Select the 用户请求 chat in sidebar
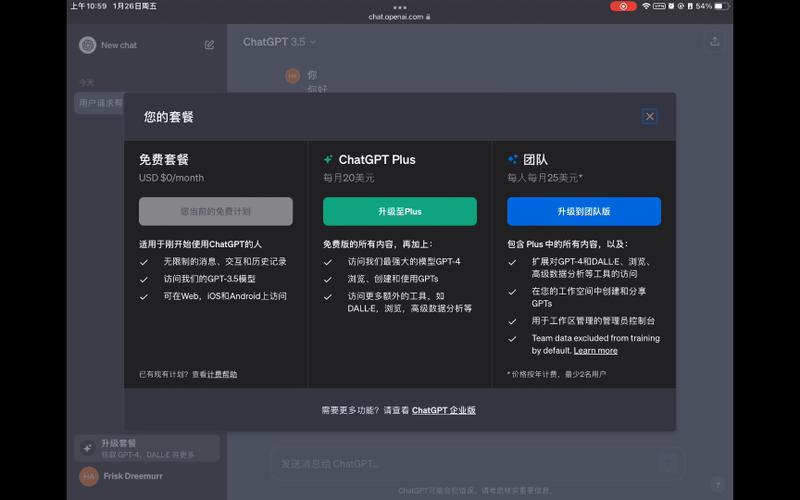This screenshot has height=500, width=800. [x=100, y=103]
